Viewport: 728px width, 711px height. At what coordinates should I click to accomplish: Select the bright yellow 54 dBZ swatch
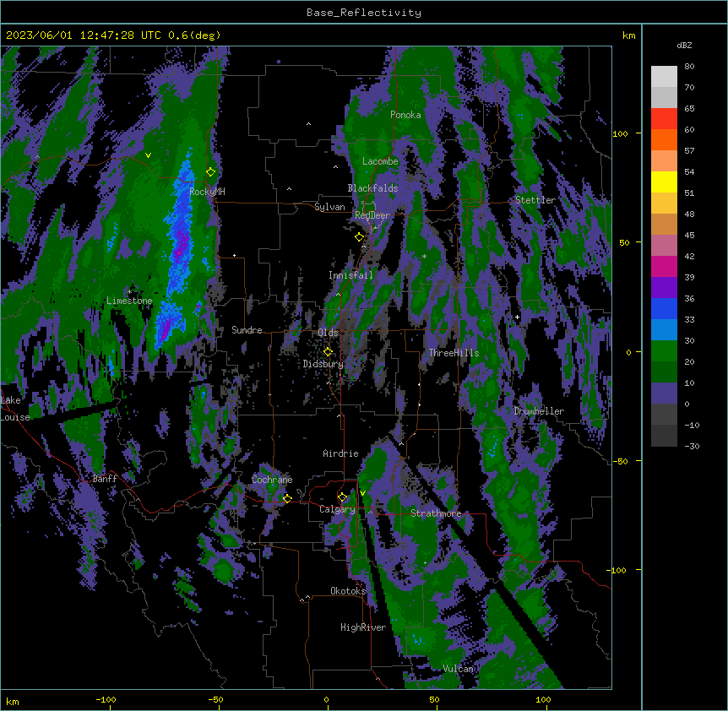coord(664,182)
